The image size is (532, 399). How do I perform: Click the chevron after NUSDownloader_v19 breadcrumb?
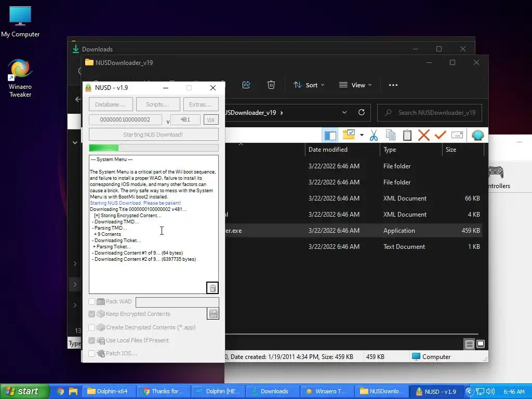pyautogui.click(x=282, y=113)
